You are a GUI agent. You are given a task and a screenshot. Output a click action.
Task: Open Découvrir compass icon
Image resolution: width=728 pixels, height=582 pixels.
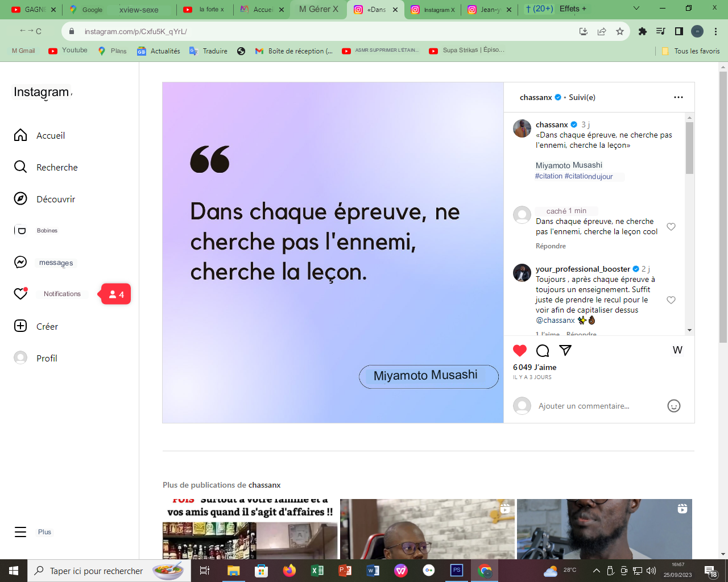pos(20,199)
